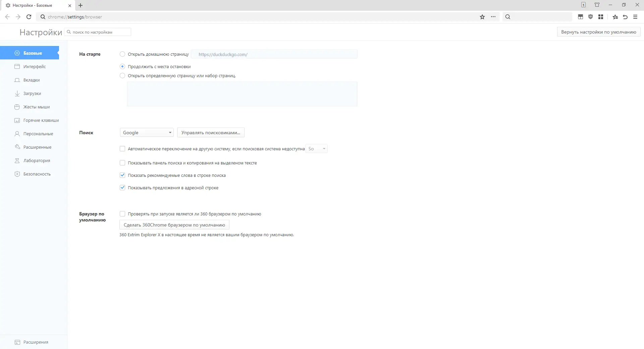Select the Открыть домашнюю страницу radio button

click(122, 54)
